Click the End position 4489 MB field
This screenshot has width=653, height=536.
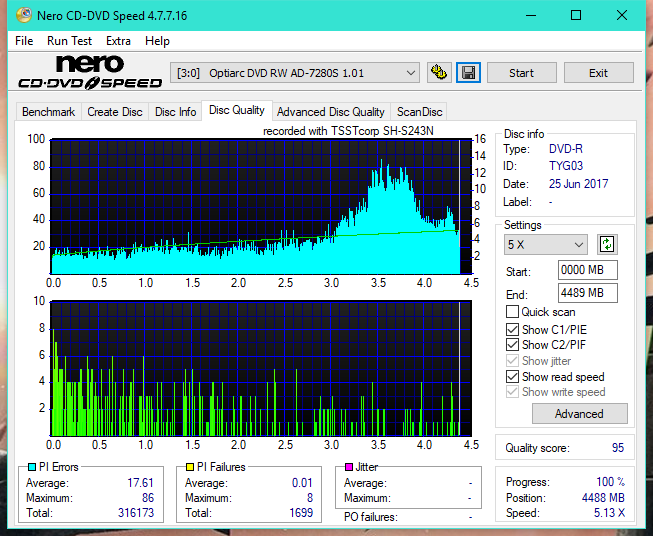pyautogui.click(x=587, y=293)
